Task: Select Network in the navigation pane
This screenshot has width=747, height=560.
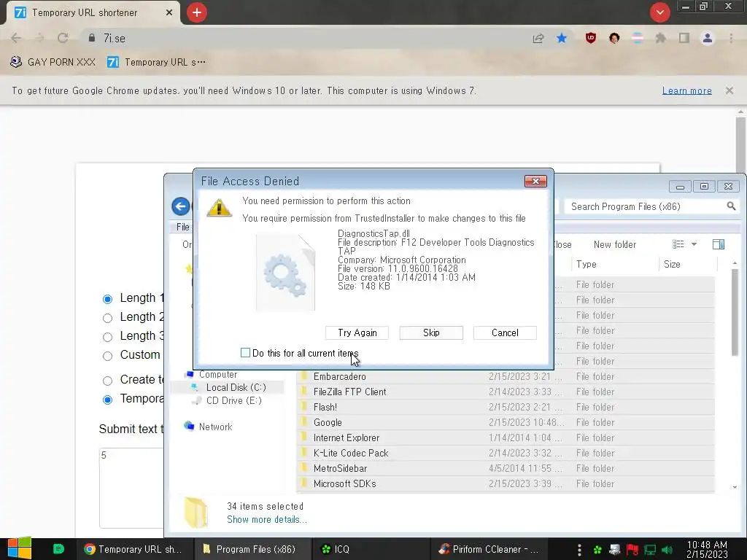Action: click(x=215, y=427)
